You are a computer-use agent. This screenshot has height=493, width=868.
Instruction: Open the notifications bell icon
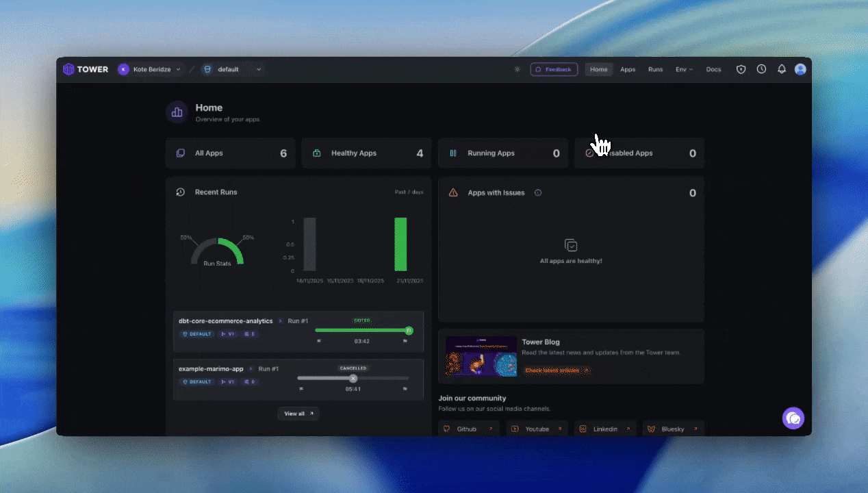pos(781,69)
